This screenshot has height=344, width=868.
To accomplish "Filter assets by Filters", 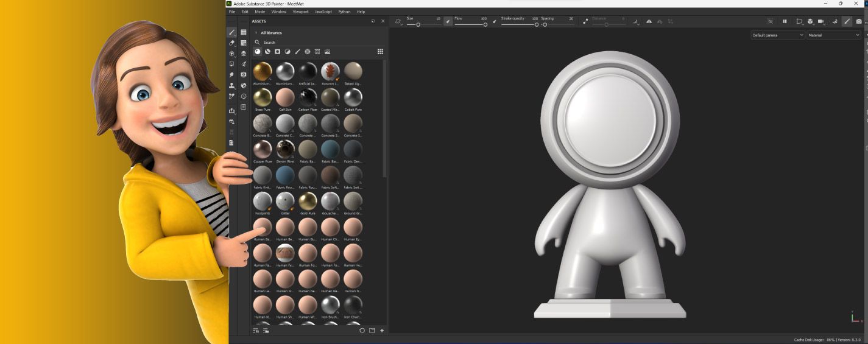I will pos(288,52).
